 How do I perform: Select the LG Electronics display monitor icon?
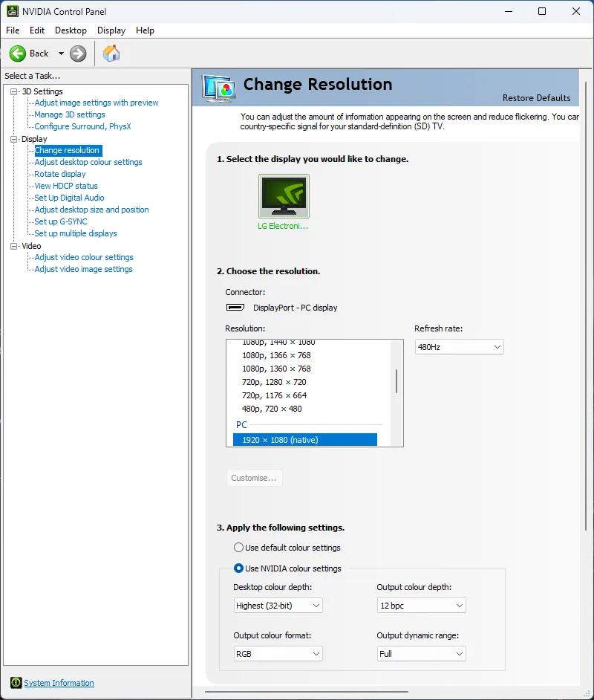tap(283, 196)
